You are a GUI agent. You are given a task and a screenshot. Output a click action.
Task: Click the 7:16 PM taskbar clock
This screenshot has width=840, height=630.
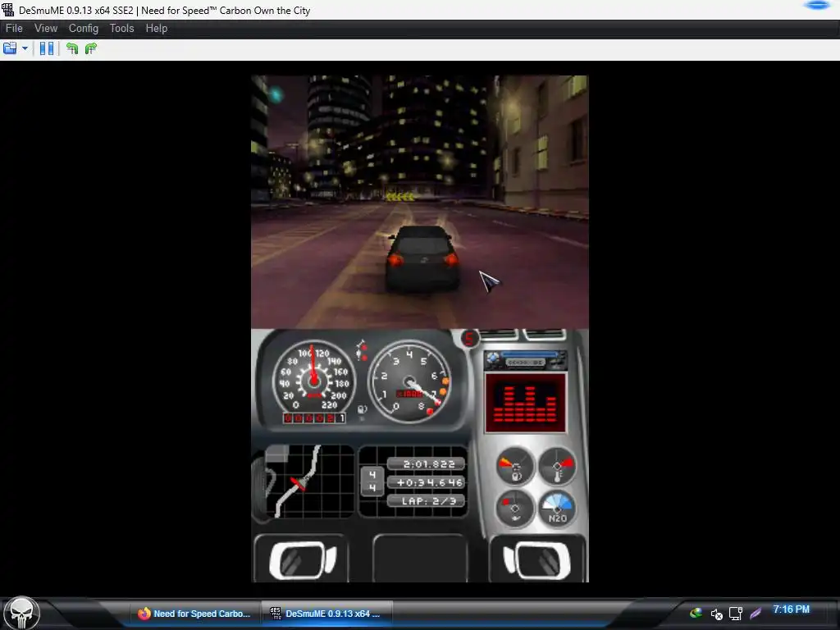click(791, 609)
